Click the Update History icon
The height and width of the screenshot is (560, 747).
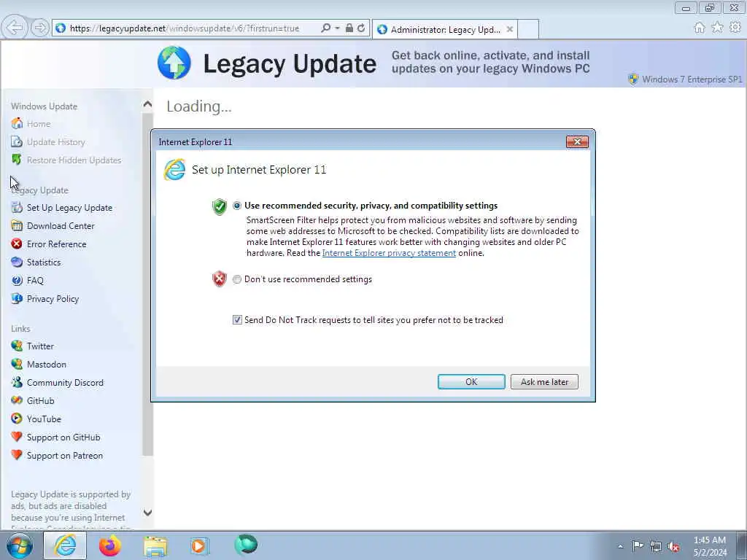coord(17,142)
